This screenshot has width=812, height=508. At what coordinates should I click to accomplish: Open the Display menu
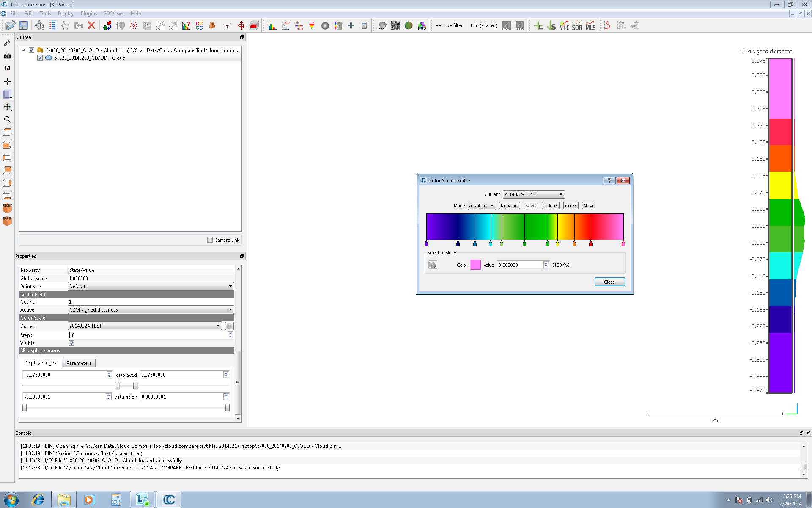(66, 13)
